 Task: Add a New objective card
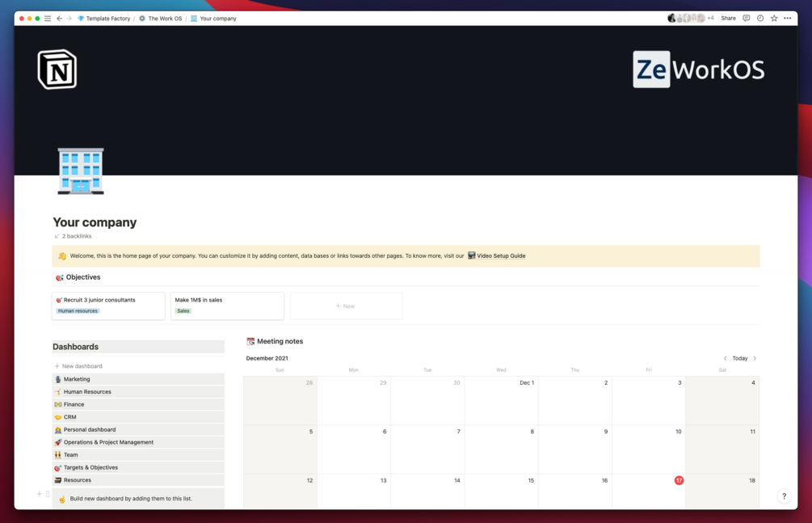click(346, 306)
